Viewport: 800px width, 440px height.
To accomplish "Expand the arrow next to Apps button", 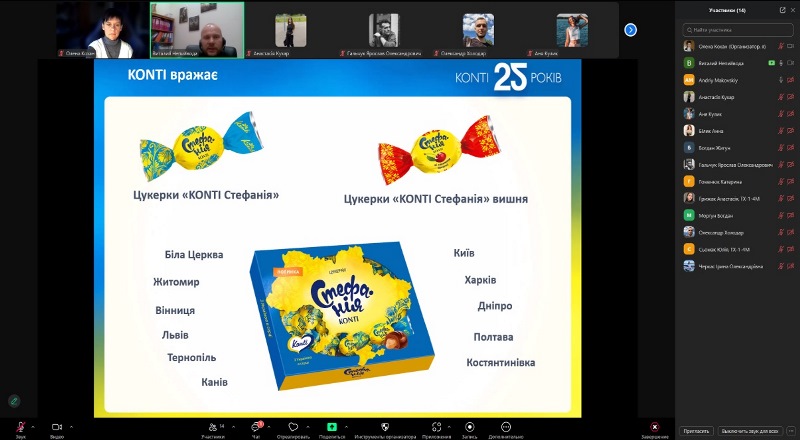I will (451, 427).
